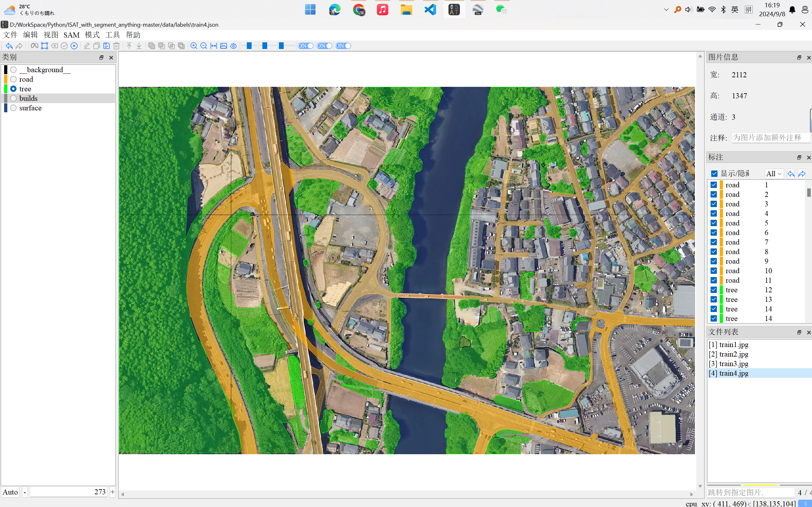The height and width of the screenshot is (507, 812).
Task: Toggle the 显示/隐藏 show-hide checkbox
Action: pyautogui.click(x=714, y=173)
